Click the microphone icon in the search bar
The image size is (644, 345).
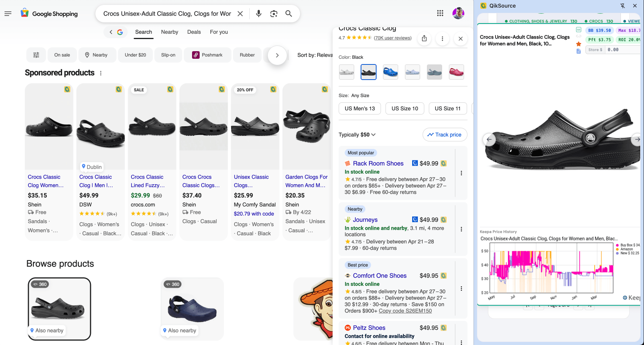(x=258, y=13)
